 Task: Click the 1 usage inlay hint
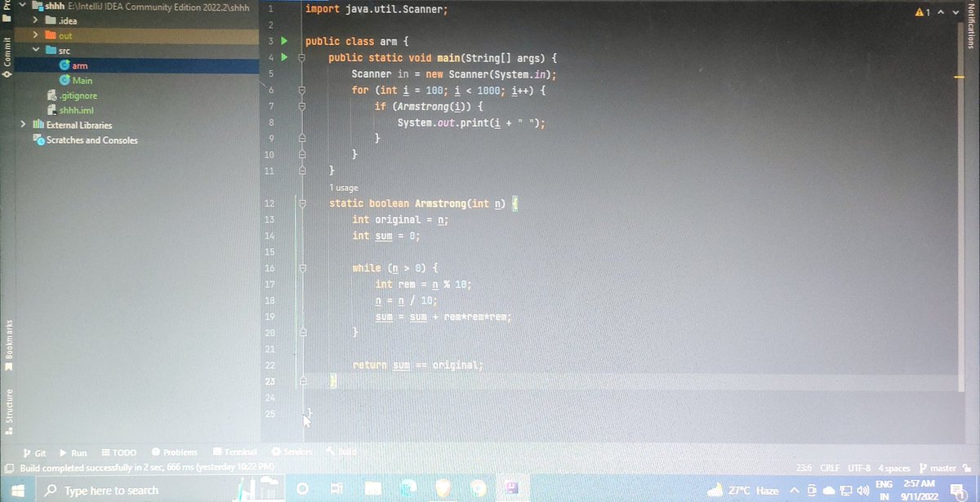[x=343, y=188]
